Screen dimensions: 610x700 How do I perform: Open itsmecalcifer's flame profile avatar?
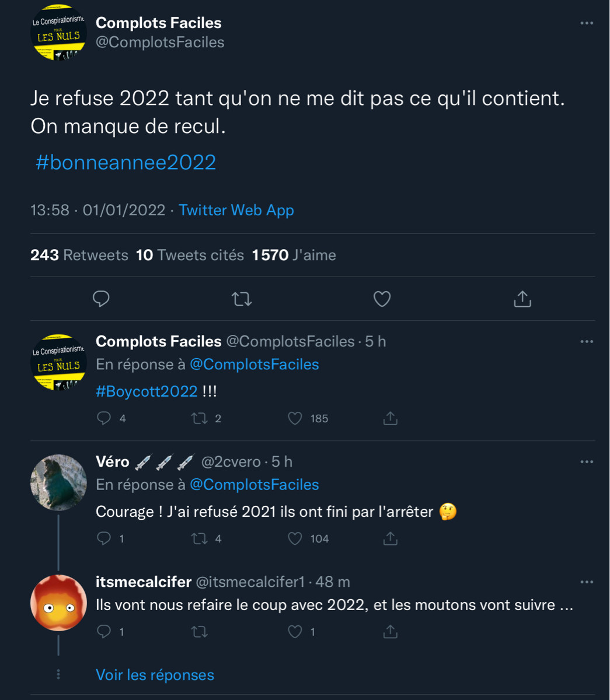[58, 603]
